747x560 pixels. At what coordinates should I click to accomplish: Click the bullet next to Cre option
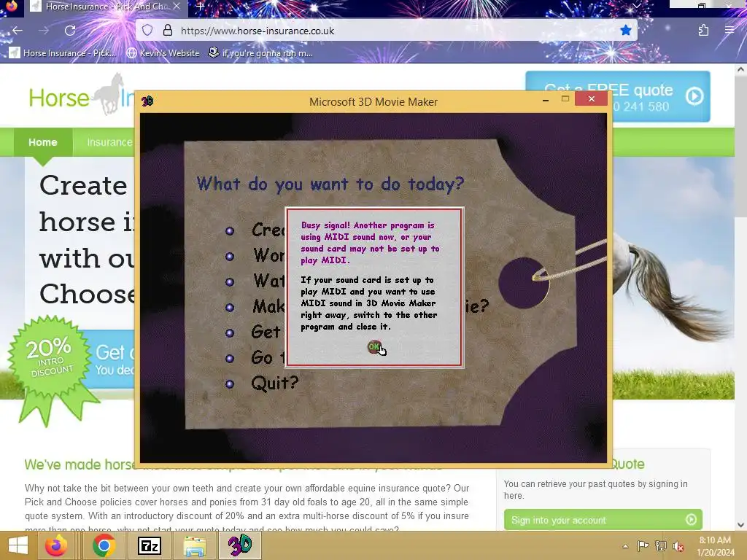coord(230,231)
